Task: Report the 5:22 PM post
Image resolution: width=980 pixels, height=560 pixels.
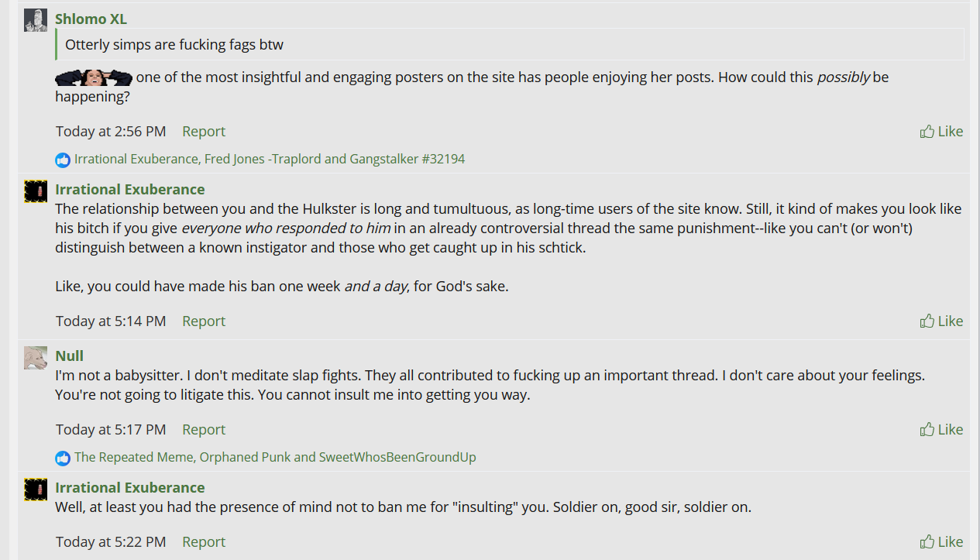Action: coord(204,542)
